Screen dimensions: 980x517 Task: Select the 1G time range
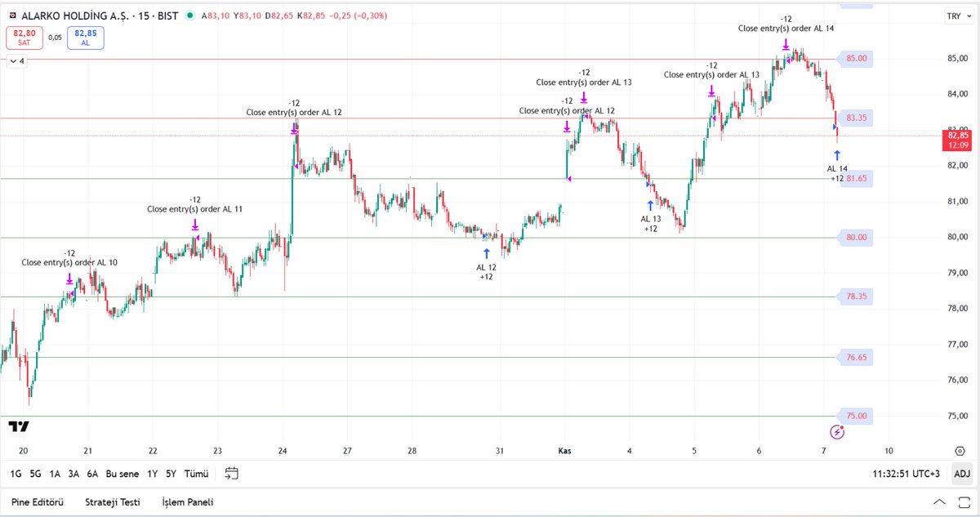(x=16, y=474)
